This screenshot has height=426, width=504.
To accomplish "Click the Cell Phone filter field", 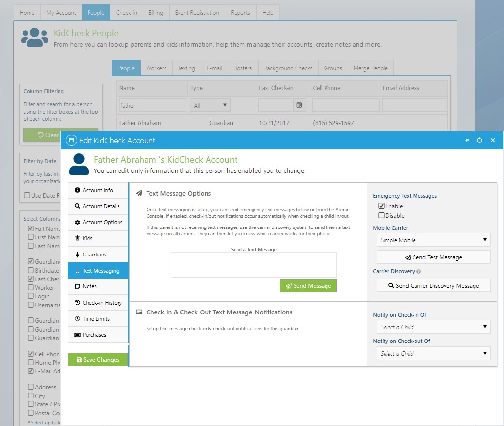I will tap(346, 105).
